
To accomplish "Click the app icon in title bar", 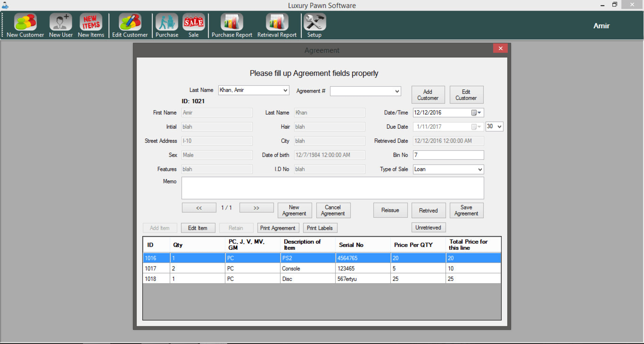I will tap(5, 5).
